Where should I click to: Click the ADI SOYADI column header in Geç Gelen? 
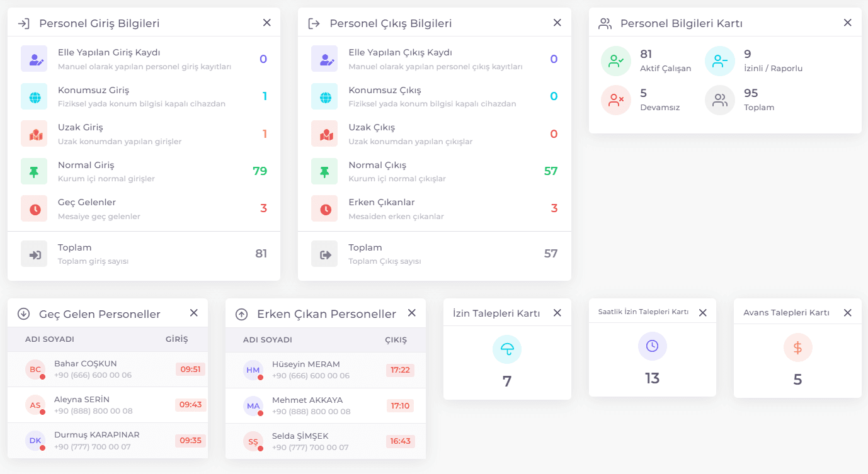pos(50,339)
